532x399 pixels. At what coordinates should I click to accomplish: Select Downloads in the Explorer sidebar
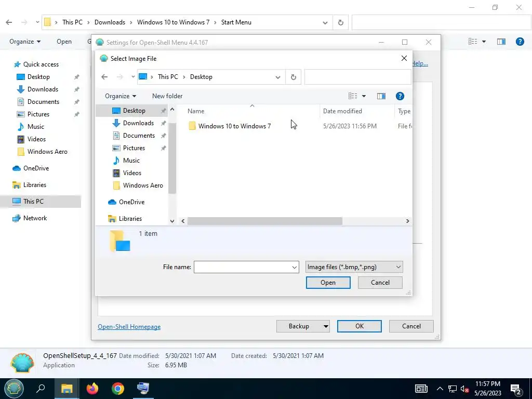(43, 89)
